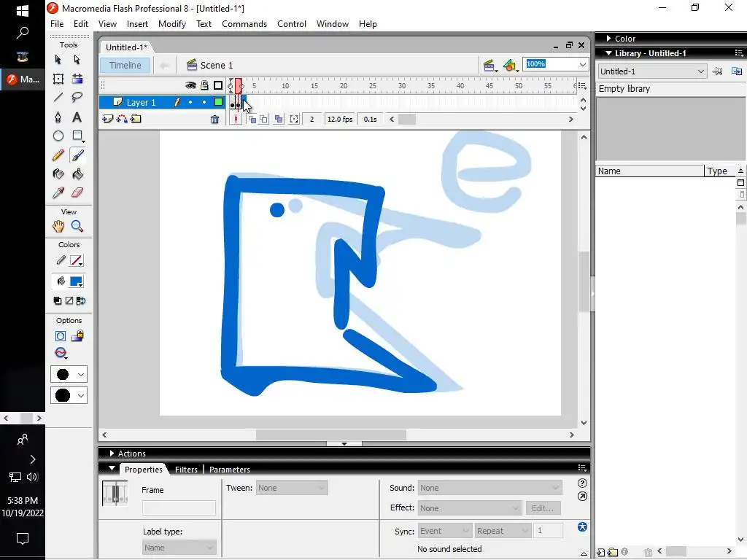Select the Rectangle tool

coord(77,136)
